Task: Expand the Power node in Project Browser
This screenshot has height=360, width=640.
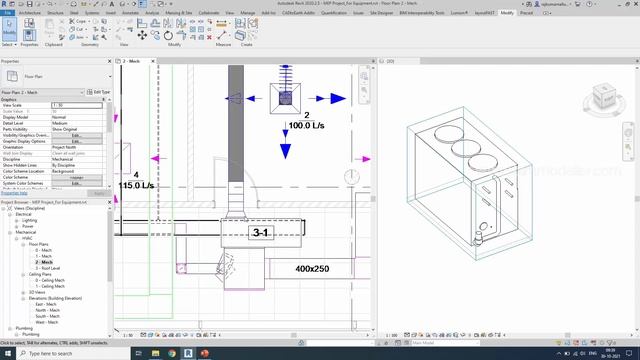Action: (x=17, y=226)
